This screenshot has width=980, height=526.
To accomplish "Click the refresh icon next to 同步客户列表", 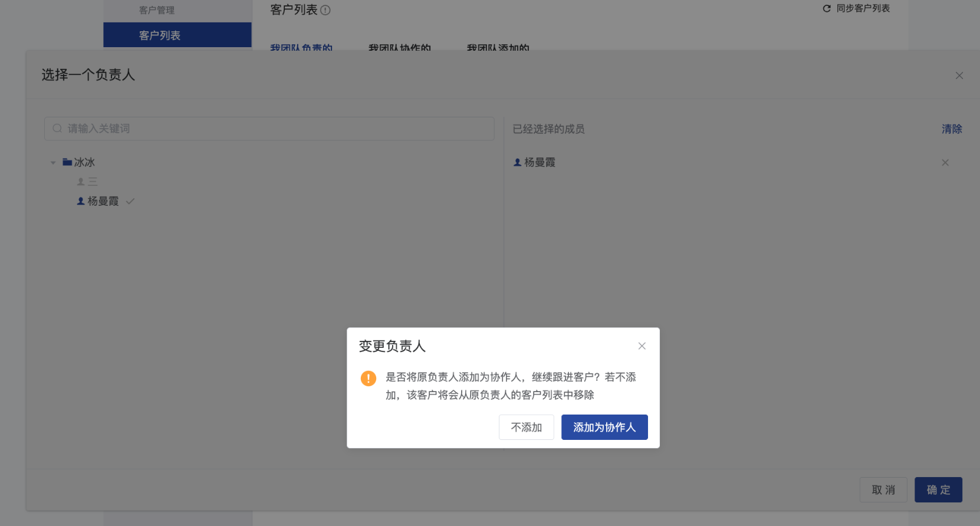I will tap(827, 8).
